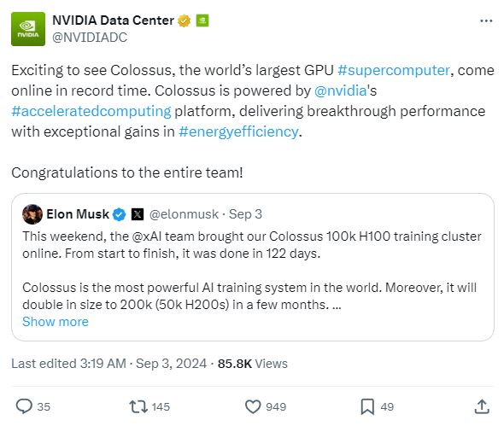This screenshot has height=426, width=504.
Task: Click Elon Musk's blue verified checkmark
Action: (120, 214)
